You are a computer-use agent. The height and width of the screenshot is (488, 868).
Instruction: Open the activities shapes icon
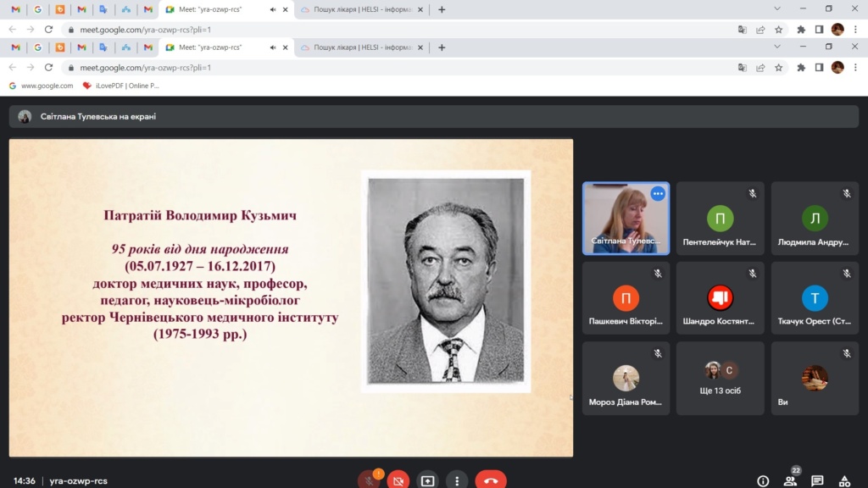(844, 480)
